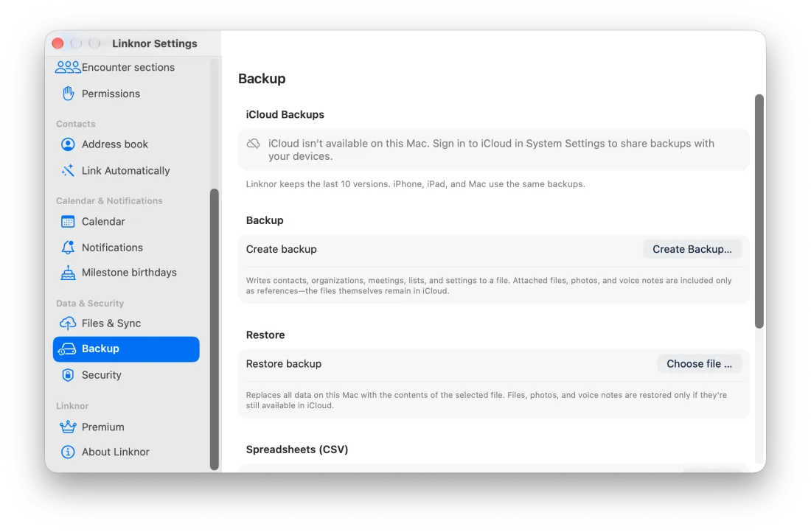Screen dimensions: 811x532
Task: Click the iCloud Backups heading
Action: tap(285, 115)
